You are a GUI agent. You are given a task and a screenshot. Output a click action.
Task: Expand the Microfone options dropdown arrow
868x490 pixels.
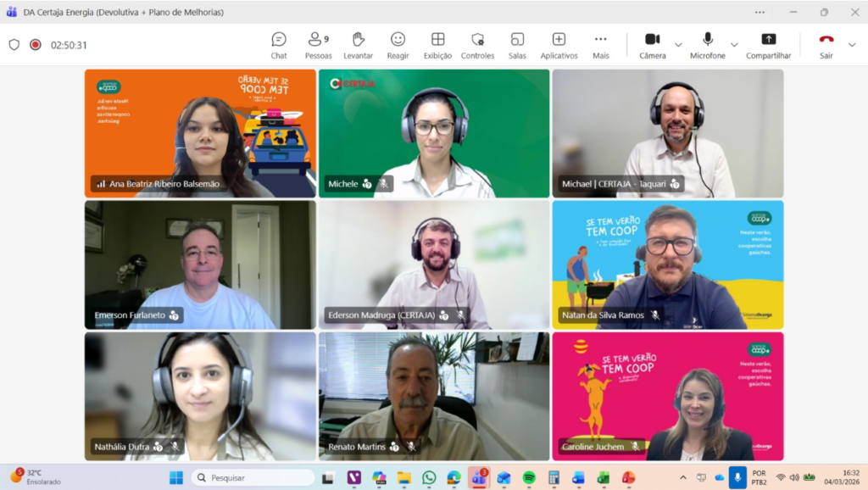point(734,45)
